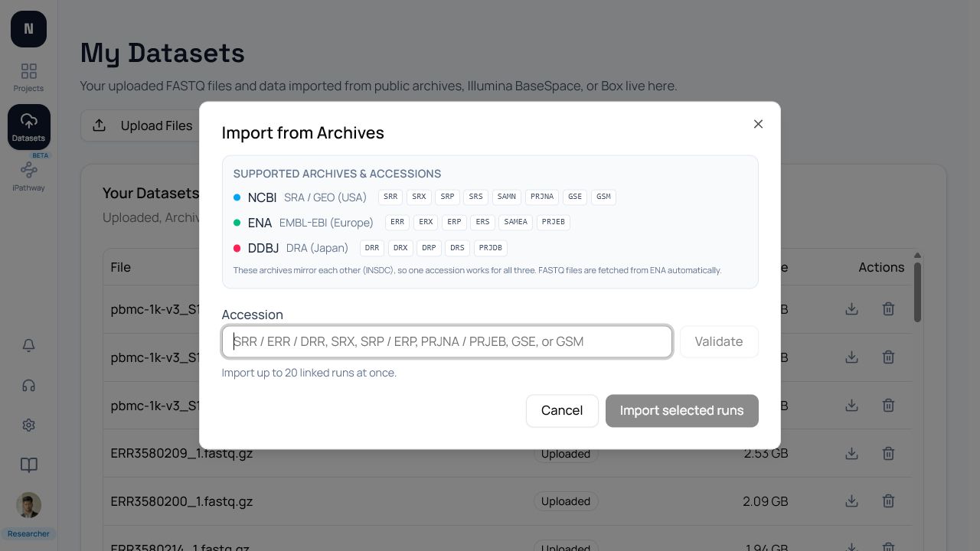Click the ERR accession tag
The height and width of the screenshot is (551, 980).
click(x=397, y=222)
